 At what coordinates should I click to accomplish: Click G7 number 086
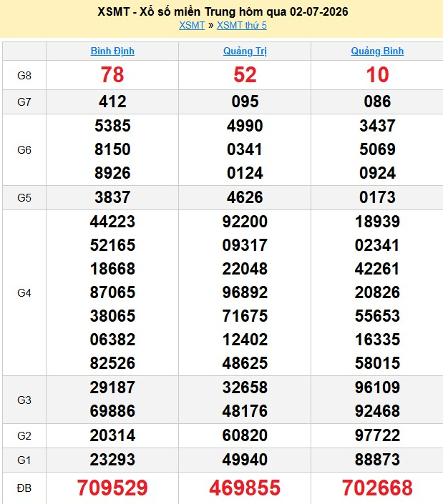coord(377,102)
